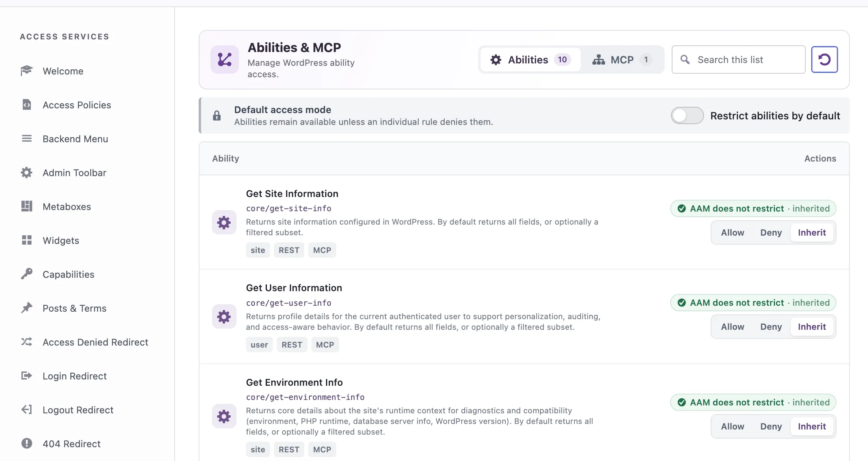Open Access Policies in sidebar
This screenshot has height=461, width=868.
(x=77, y=105)
